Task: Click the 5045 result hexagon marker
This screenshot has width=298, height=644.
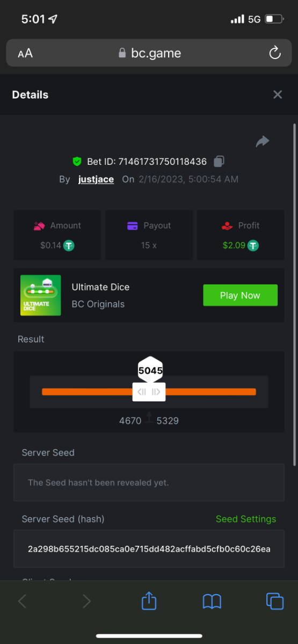Action: (x=150, y=370)
